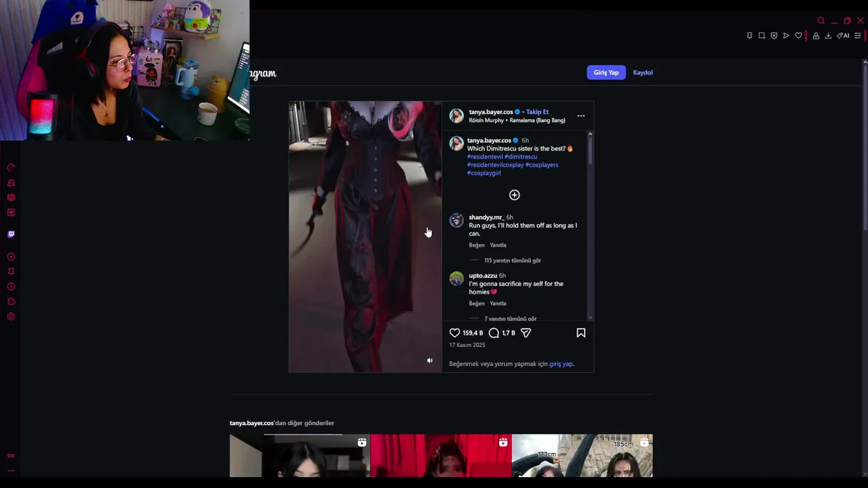Open the third sidebar icon below GX Cleaner
The width and height of the screenshot is (868, 488).
(x=11, y=197)
